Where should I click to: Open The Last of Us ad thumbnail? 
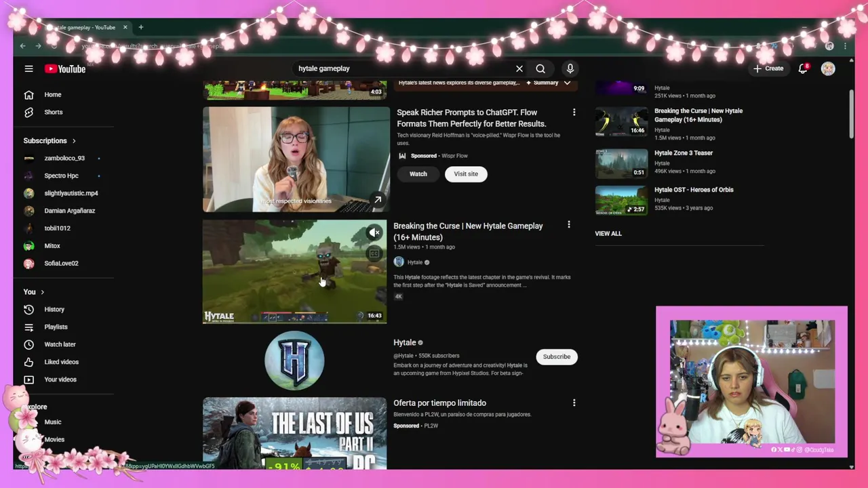click(295, 434)
